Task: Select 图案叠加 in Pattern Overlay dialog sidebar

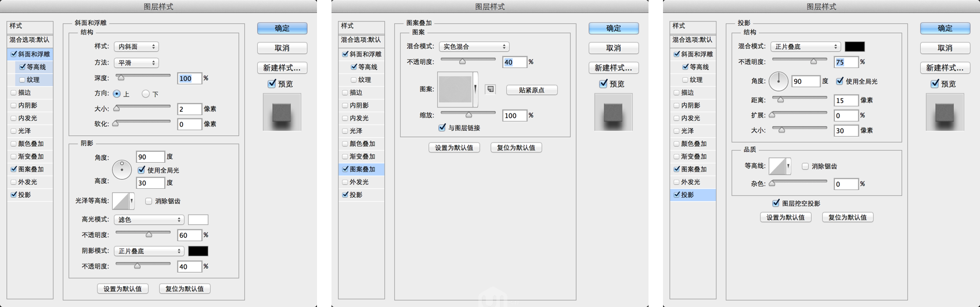Action: [362, 169]
